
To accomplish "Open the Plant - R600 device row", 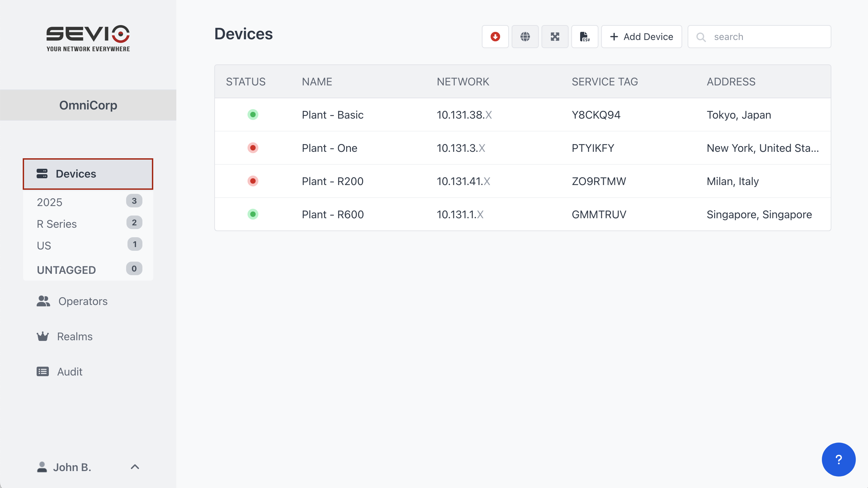I will 333,215.
